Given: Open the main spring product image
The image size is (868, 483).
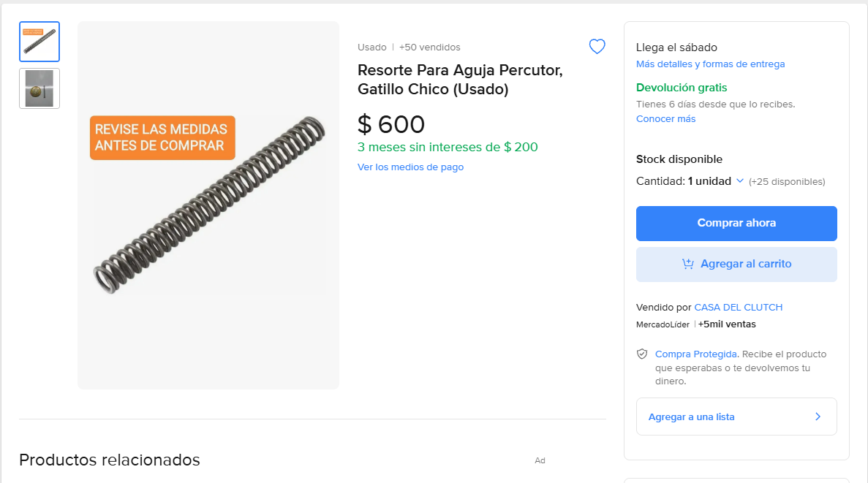Looking at the screenshot, I should tap(208, 205).
